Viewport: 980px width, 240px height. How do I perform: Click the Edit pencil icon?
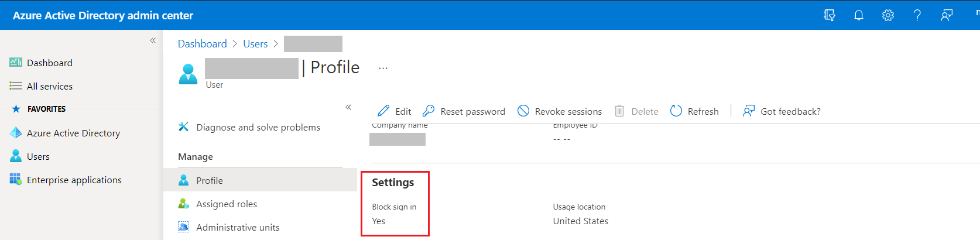[383, 111]
